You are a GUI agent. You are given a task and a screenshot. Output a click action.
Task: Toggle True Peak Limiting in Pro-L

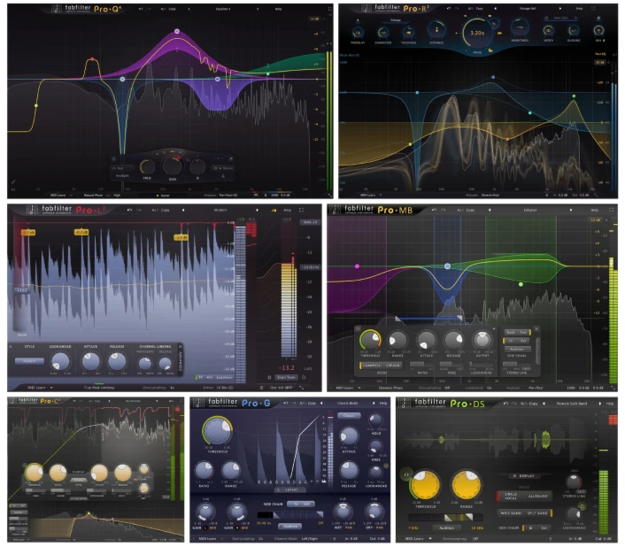pyautogui.click(x=99, y=388)
